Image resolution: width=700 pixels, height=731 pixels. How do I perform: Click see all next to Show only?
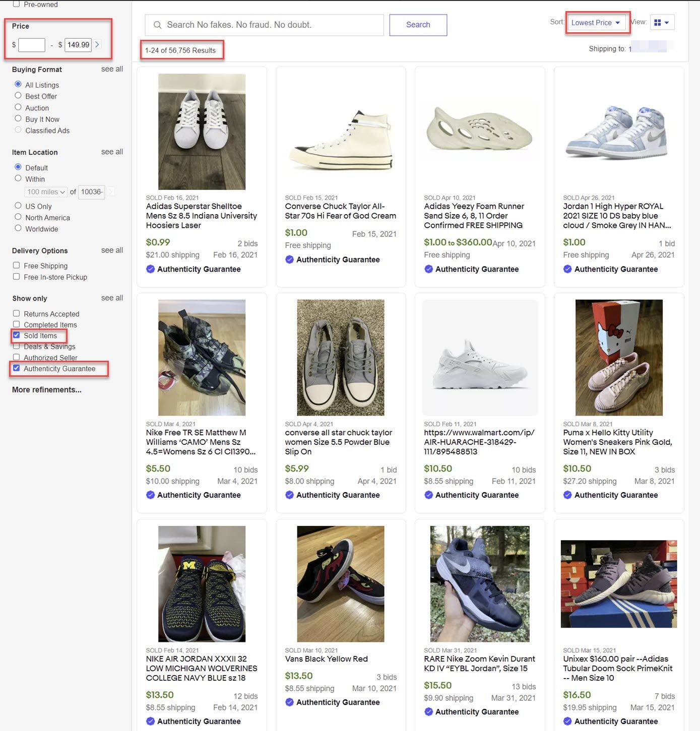point(112,298)
